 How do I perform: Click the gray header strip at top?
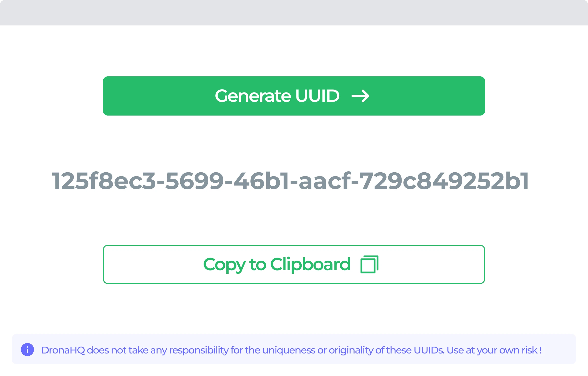pyautogui.click(x=294, y=12)
